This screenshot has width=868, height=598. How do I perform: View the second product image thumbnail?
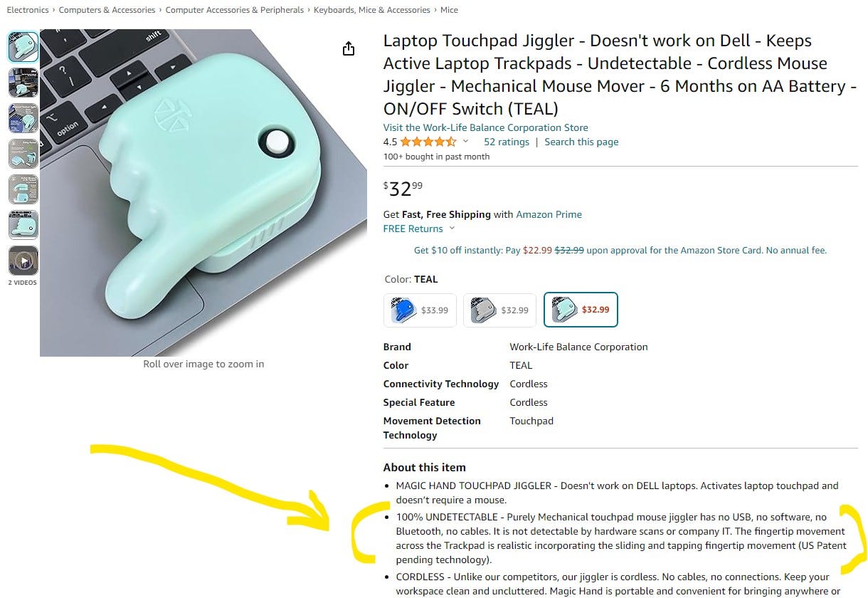[x=23, y=83]
